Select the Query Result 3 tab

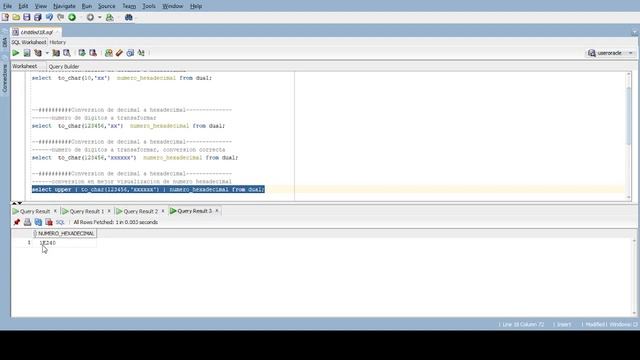click(x=194, y=211)
